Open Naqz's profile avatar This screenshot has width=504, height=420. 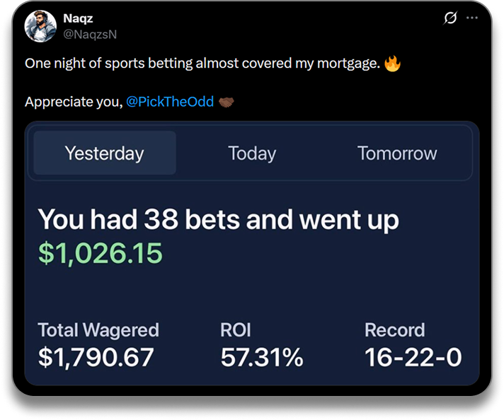[x=41, y=26]
